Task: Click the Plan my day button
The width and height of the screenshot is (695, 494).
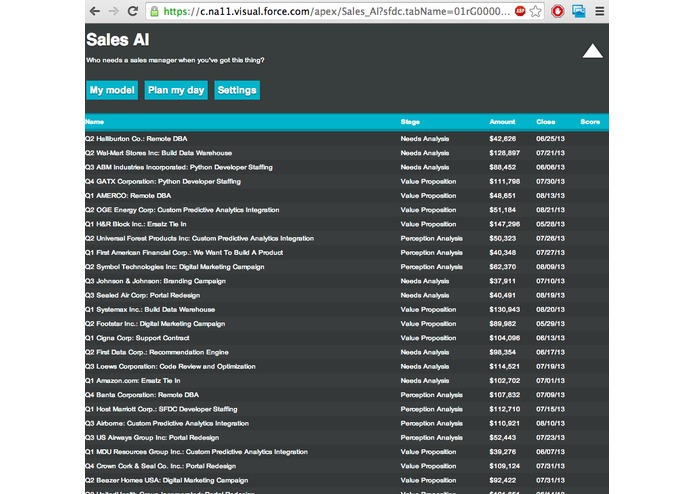Action: pyautogui.click(x=176, y=90)
